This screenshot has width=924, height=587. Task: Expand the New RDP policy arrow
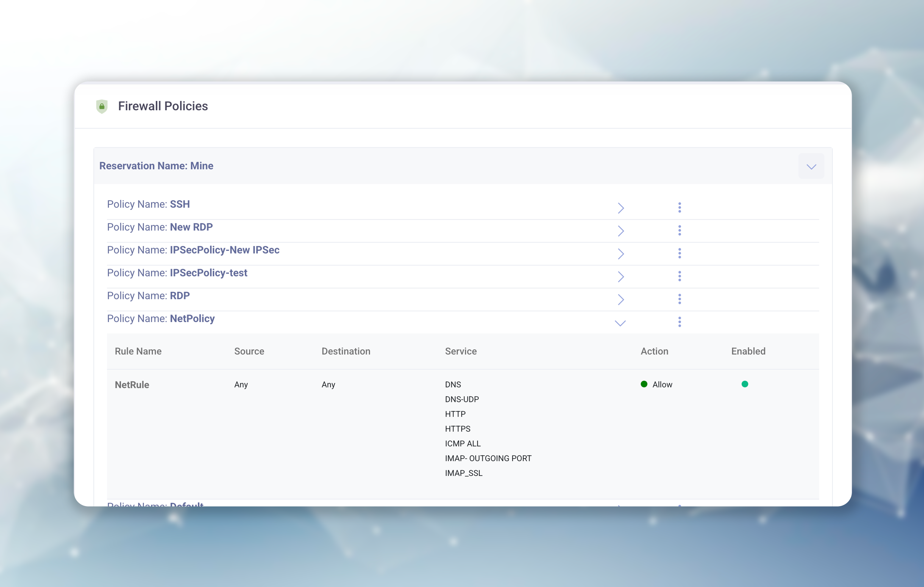click(x=620, y=231)
